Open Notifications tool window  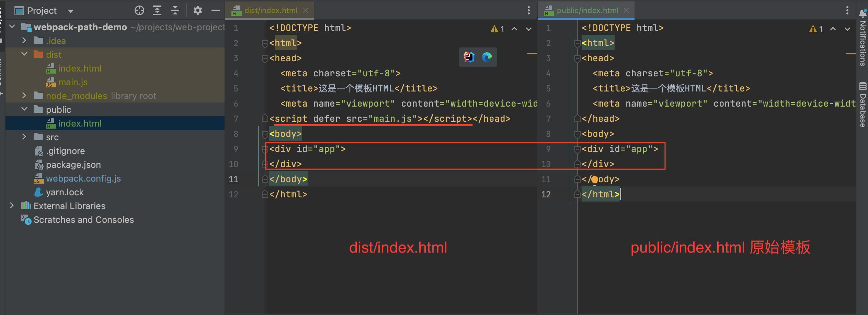(863, 38)
